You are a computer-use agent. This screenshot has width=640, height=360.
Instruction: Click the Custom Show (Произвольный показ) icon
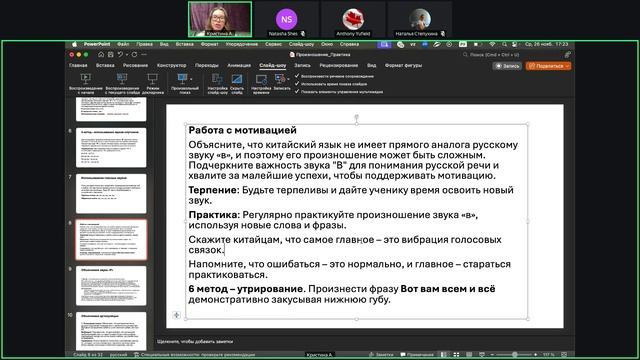pyautogui.click(x=182, y=78)
